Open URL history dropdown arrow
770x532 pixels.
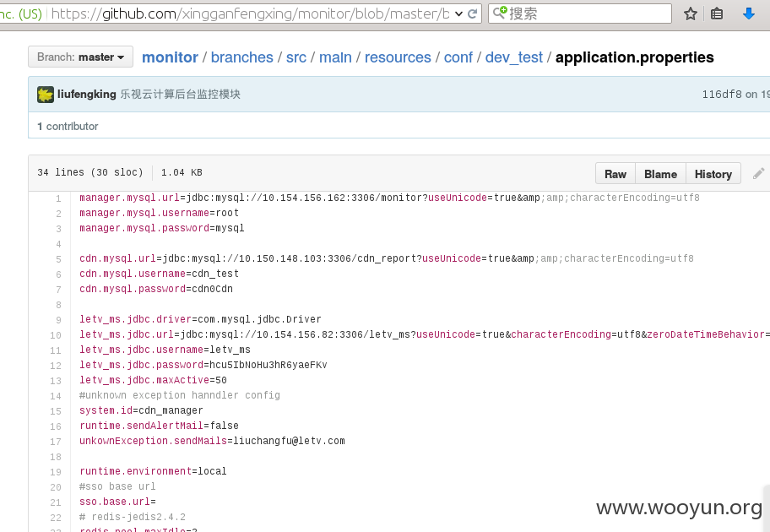pyautogui.click(x=458, y=14)
